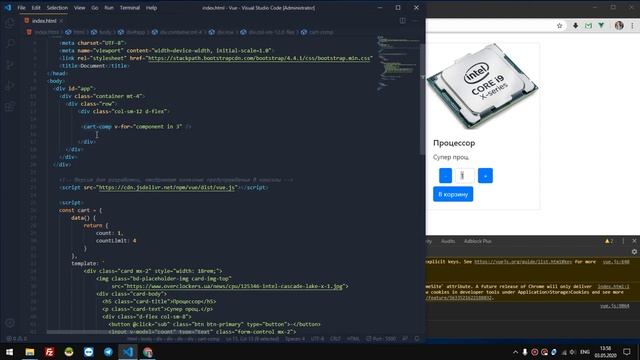Open the Edit menu in VS Code
Screen dimensions: 640x360
coord(36,8)
